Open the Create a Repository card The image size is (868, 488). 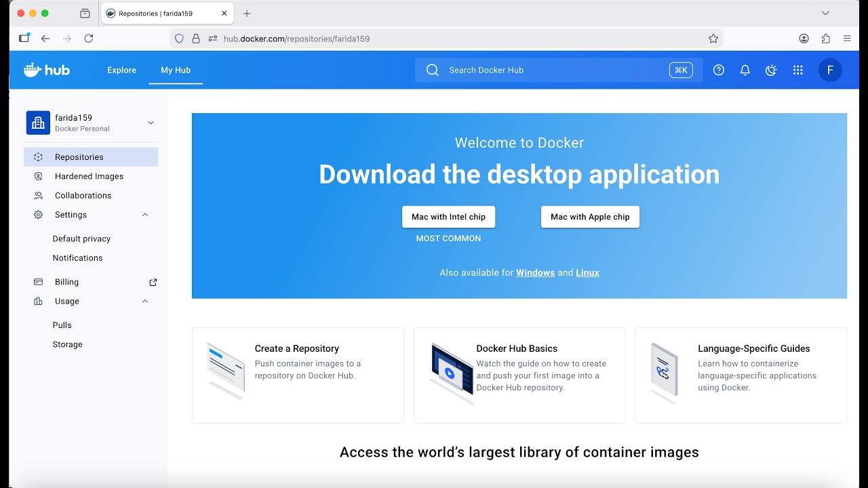(x=298, y=375)
